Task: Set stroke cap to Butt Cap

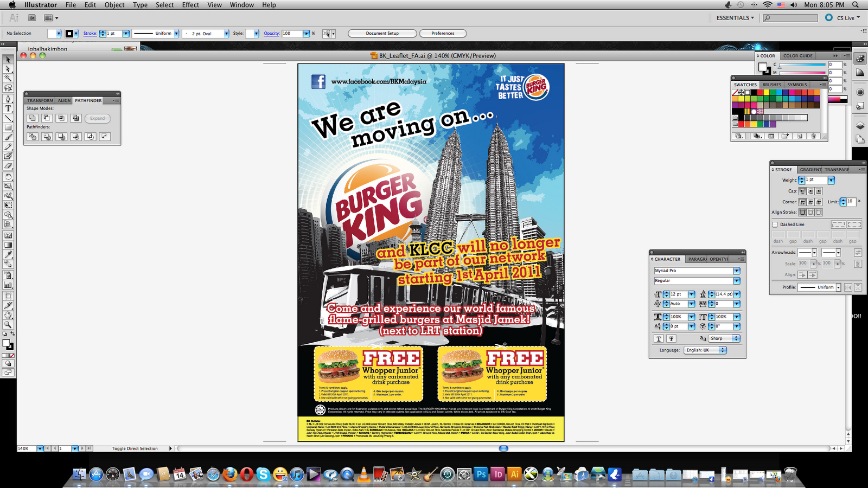Action: (x=802, y=191)
